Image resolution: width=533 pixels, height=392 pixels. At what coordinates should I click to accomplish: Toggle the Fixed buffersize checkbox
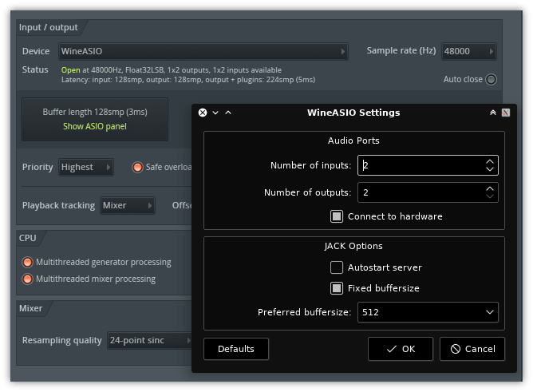coord(337,288)
